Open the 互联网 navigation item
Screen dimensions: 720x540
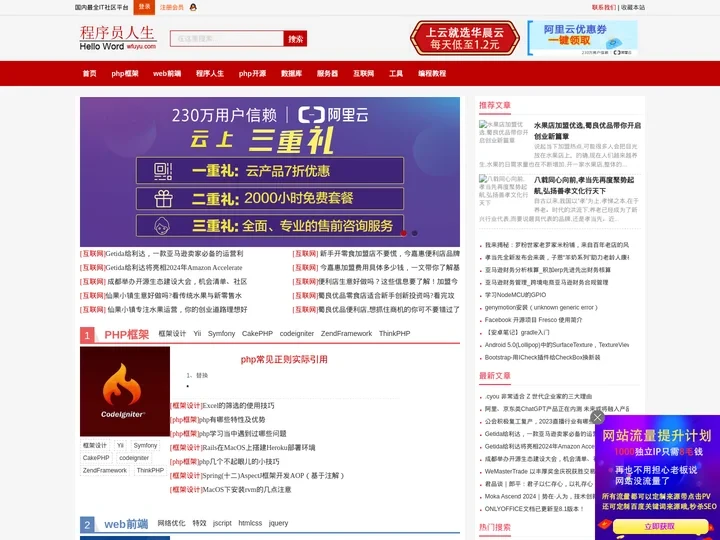[x=363, y=73]
